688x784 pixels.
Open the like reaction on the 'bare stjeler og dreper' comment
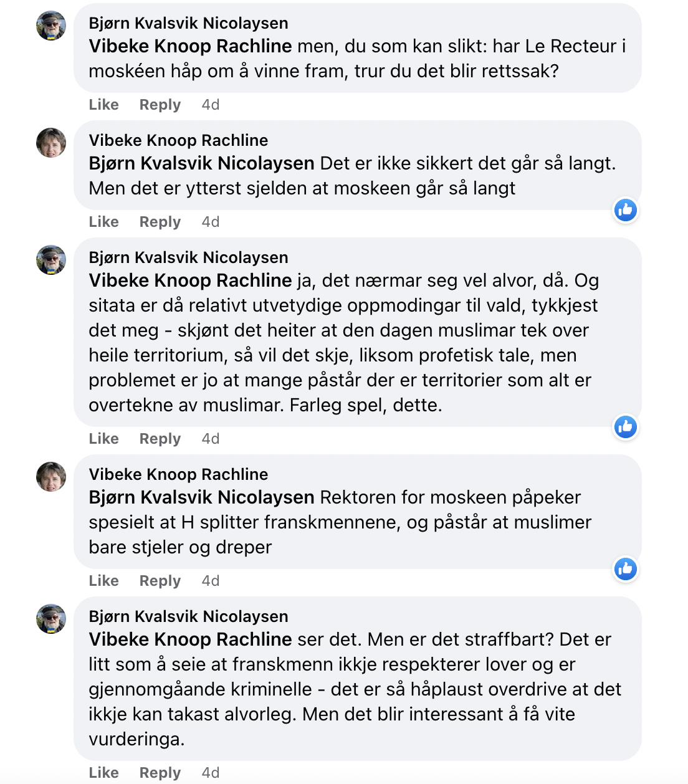tap(625, 569)
